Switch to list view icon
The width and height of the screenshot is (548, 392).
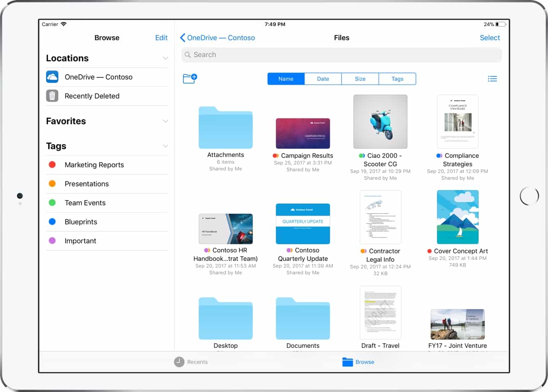(492, 79)
